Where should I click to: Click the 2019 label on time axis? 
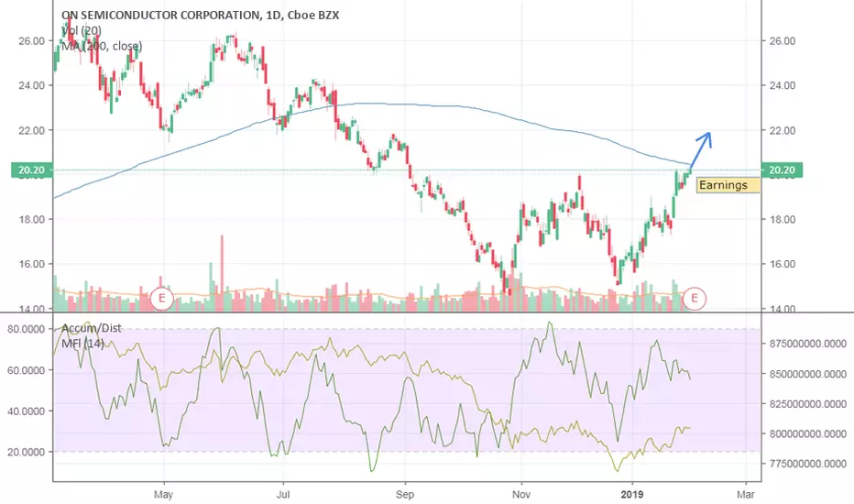click(631, 494)
